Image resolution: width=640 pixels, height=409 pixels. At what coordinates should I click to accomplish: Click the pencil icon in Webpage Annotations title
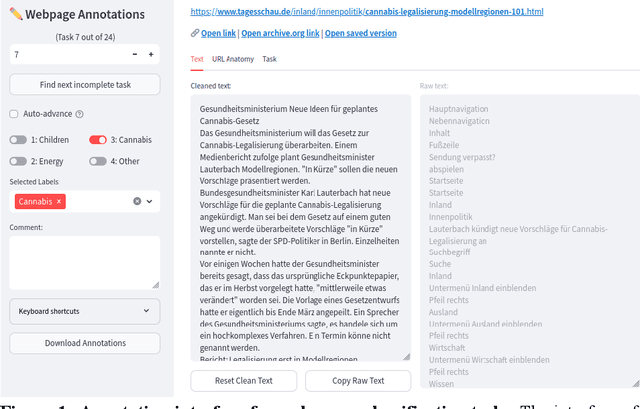(15, 15)
